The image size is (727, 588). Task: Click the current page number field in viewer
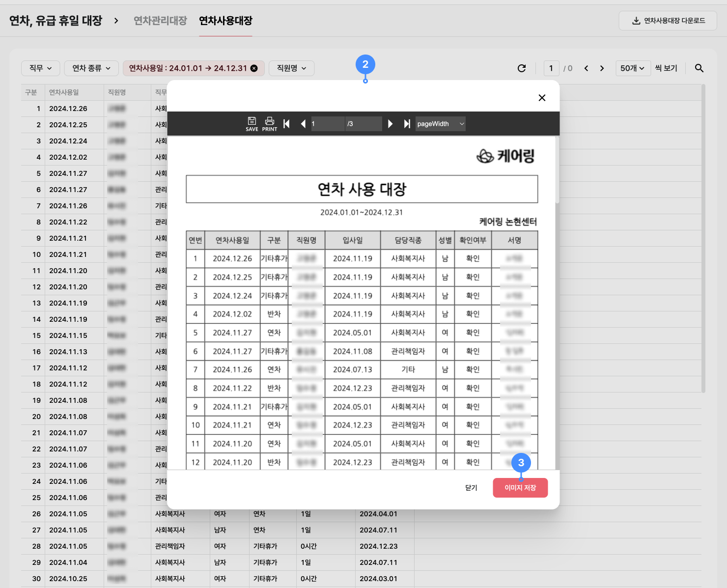[327, 124]
